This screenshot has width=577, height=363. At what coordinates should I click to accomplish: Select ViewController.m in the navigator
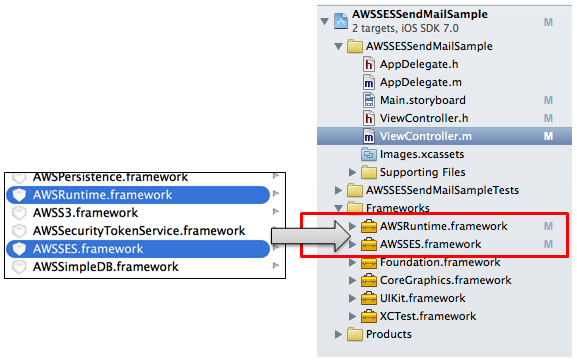click(444, 136)
